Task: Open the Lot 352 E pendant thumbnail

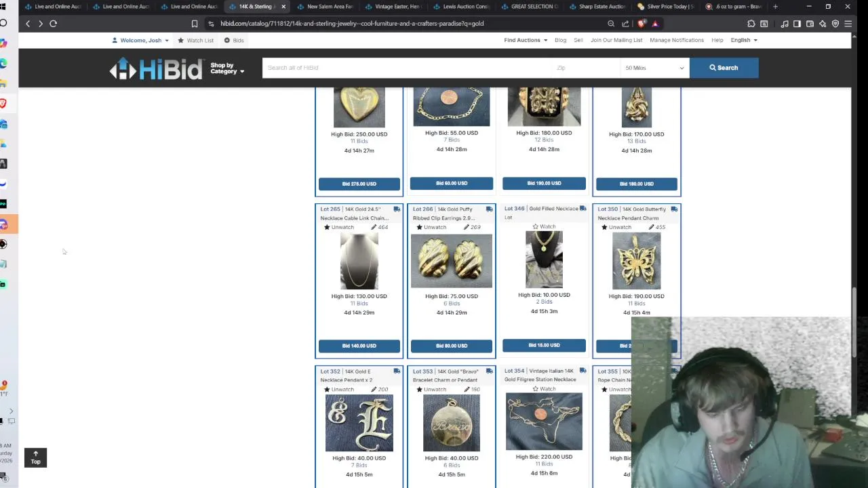Action: 359,424
